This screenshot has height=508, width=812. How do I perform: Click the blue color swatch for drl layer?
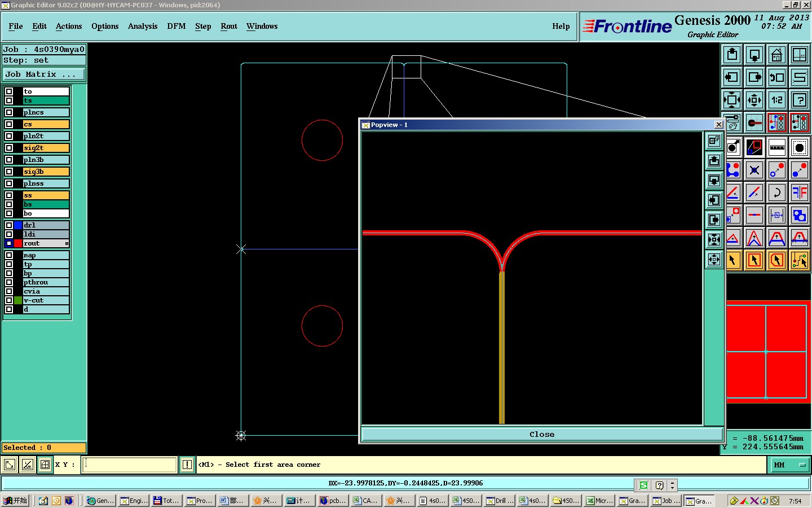[x=18, y=225]
